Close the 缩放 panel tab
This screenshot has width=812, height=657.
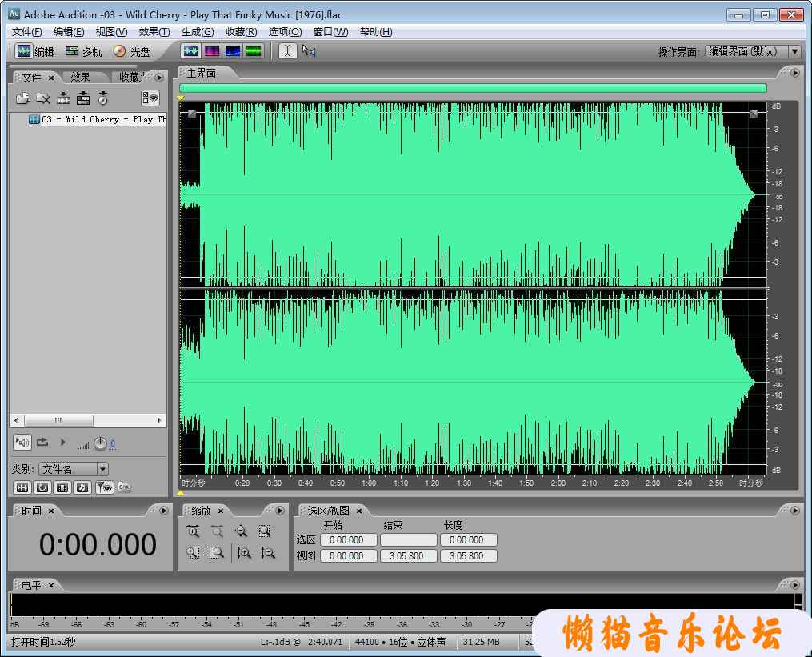coord(221,511)
